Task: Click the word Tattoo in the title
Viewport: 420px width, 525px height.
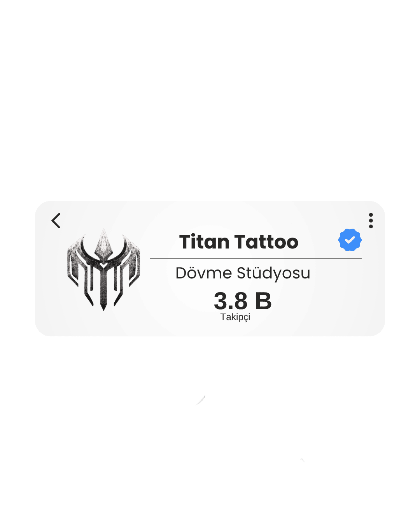Action: click(266, 242)
